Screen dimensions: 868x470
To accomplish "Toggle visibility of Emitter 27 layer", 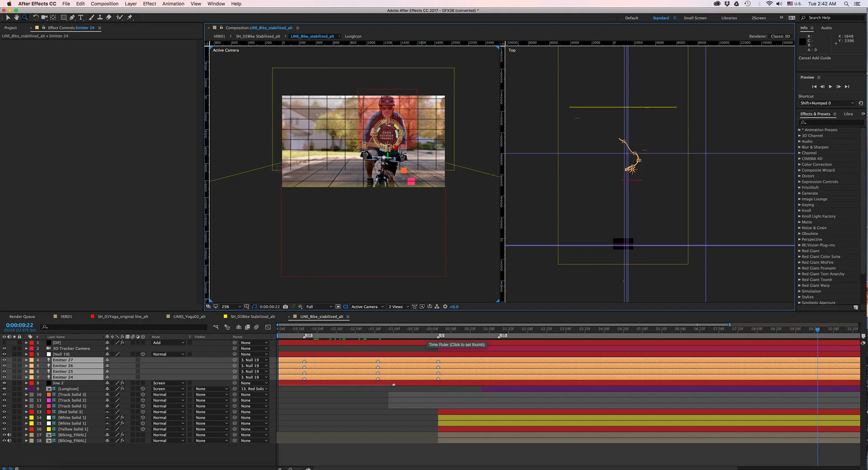I will pos(4,360).
